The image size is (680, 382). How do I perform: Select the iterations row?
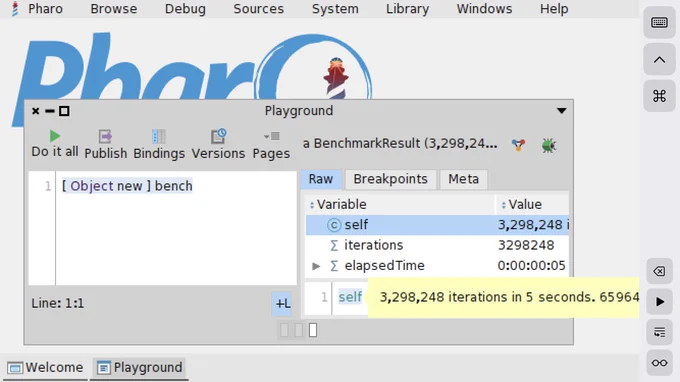point(437,245)
